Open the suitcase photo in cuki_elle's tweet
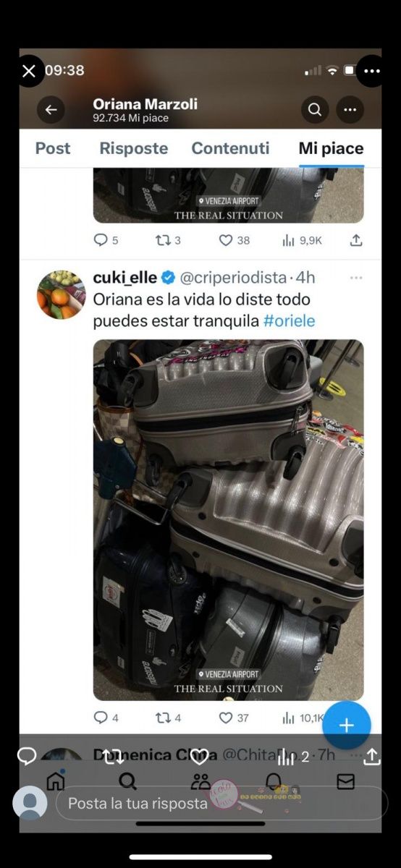Viewport: 401px width, 868px height. 228,520
